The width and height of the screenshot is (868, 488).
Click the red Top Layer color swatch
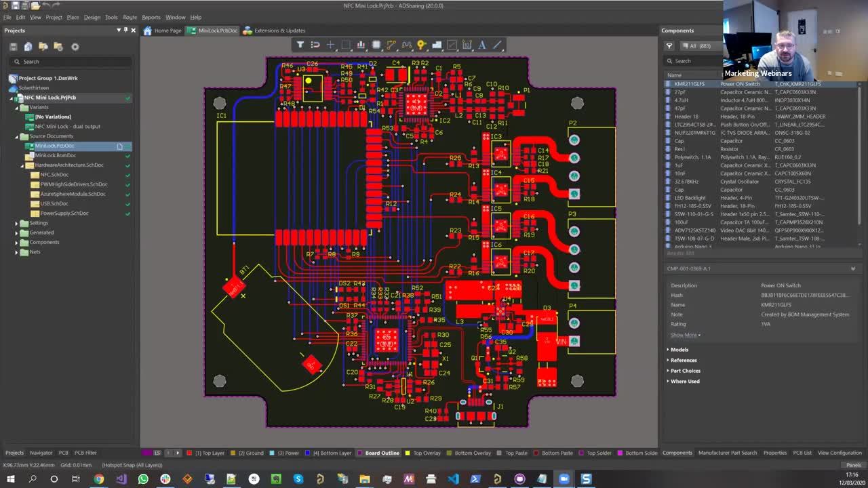[189, 453]
